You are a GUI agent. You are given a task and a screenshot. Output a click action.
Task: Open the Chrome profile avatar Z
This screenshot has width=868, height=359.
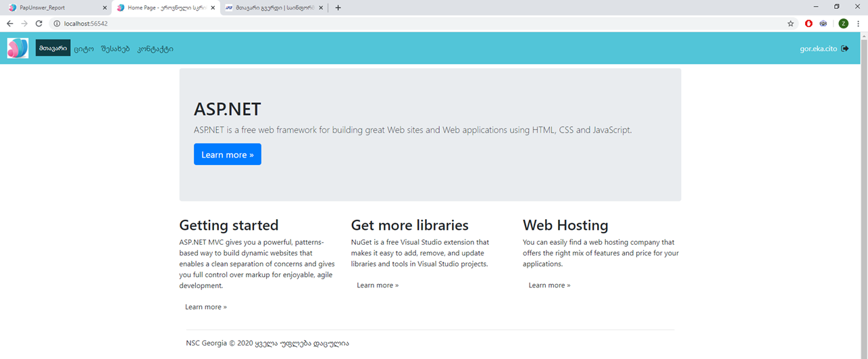843,24
